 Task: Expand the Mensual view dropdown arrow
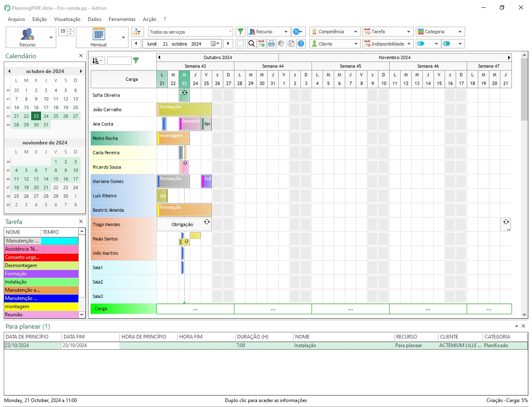click(123, 37)
